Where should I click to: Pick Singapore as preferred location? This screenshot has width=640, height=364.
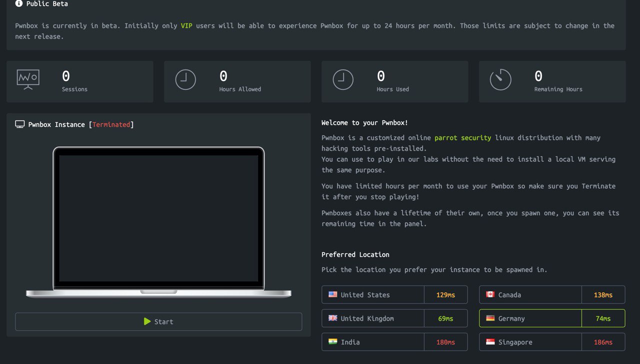[x=552, y=342]
